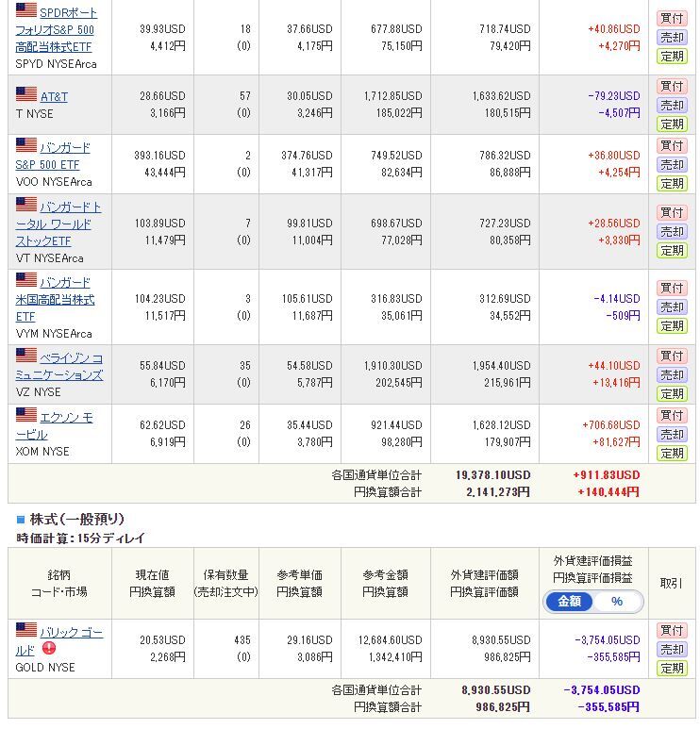Select Barrick Gold holding quantity 435
This screenshot has width=700, height=729.
point(242,640)
